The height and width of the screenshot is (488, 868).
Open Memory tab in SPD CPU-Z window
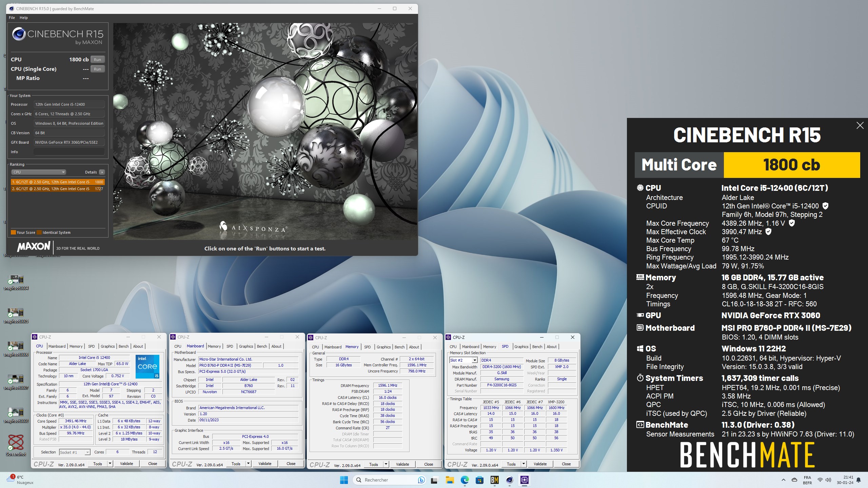click(490, 347)
